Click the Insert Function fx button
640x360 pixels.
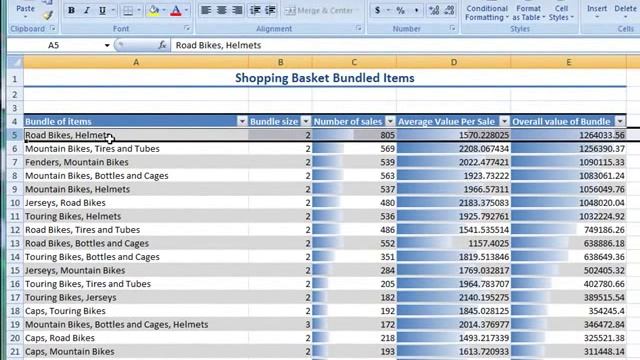point(162,45)
